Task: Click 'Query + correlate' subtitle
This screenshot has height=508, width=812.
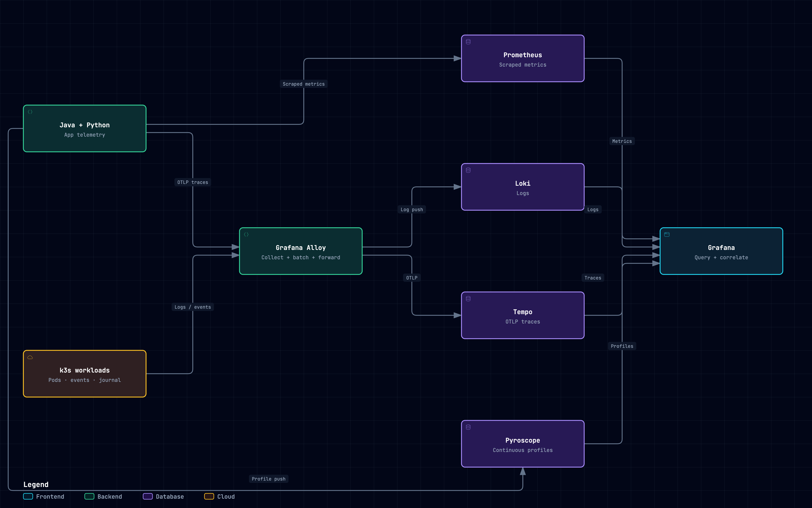Action: pyautogui.click(x=721, y=257)
